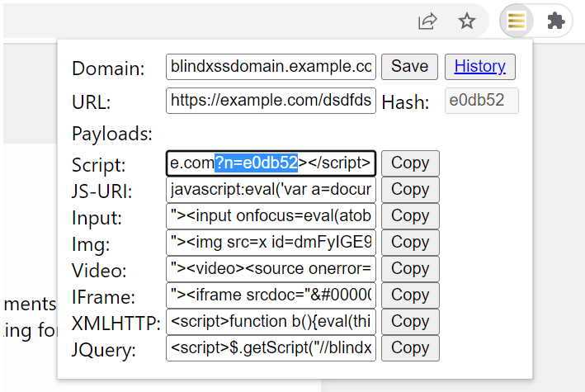The width and height of the screenshot is (585, 392).
Task: Copy the JS-URI payload
Action: 410,190
